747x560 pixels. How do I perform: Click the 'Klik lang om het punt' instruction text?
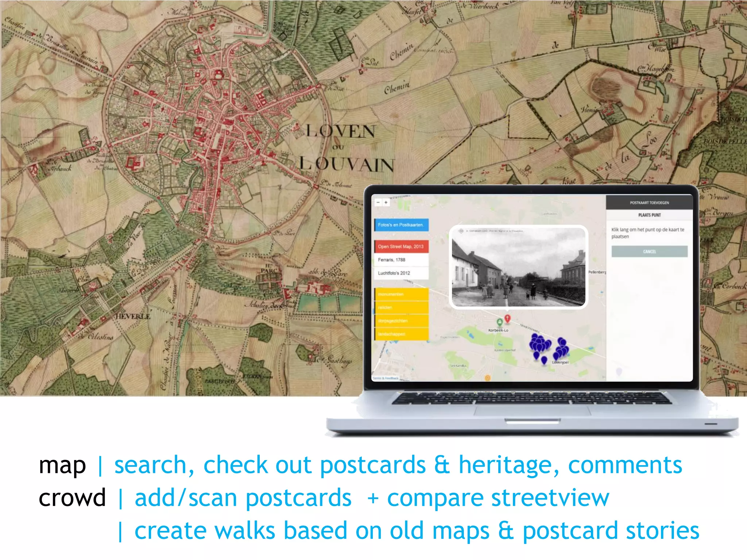(x=648, y=233)
